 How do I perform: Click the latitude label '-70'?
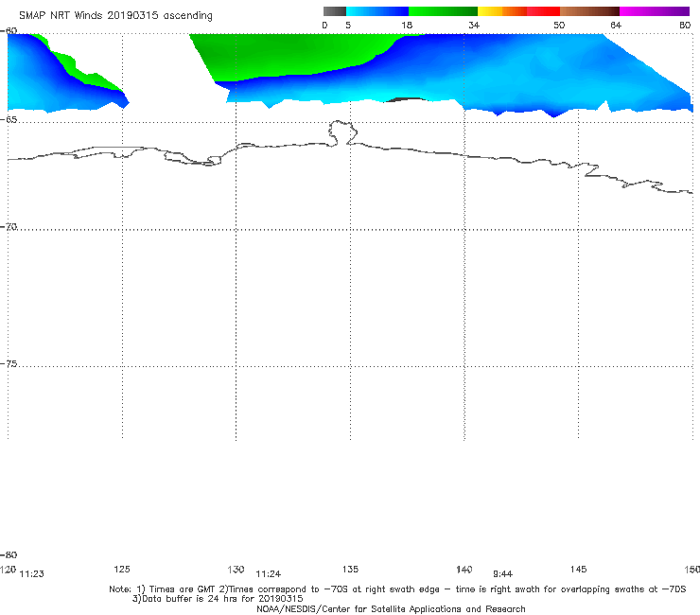click(x=9, y=226)
